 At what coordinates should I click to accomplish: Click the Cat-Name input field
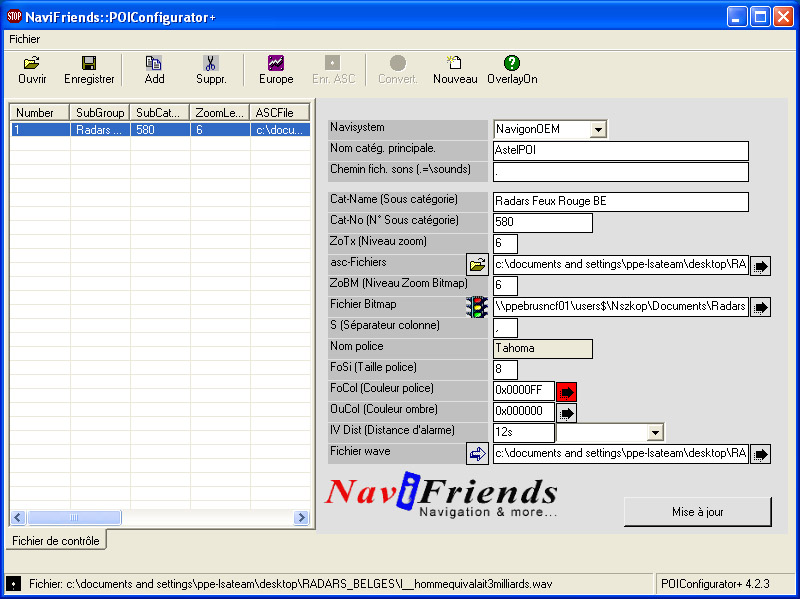click(x=620, y=201)
